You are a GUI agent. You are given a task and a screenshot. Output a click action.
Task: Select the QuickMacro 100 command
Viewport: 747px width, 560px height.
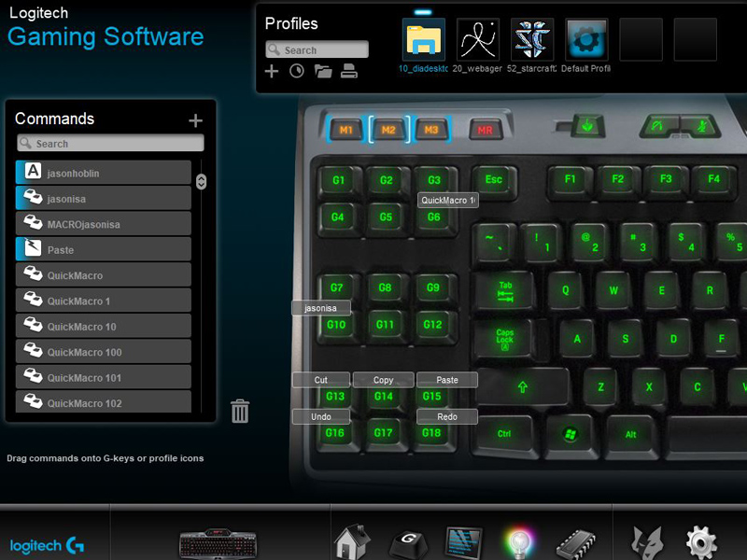[x=104, y=352]
